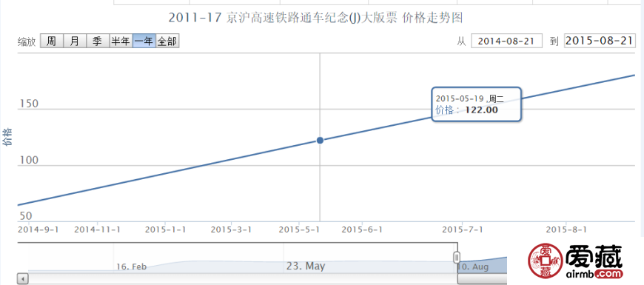The image size is (644, 285).
Task: Click the 23. May navigator label
Action: 306,266
